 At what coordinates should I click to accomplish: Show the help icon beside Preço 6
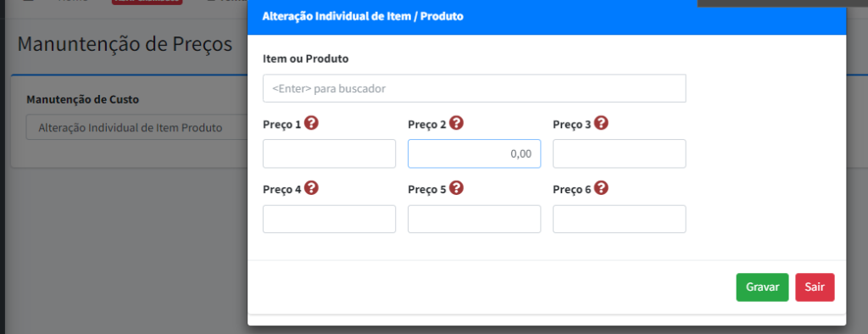[601, 188]
